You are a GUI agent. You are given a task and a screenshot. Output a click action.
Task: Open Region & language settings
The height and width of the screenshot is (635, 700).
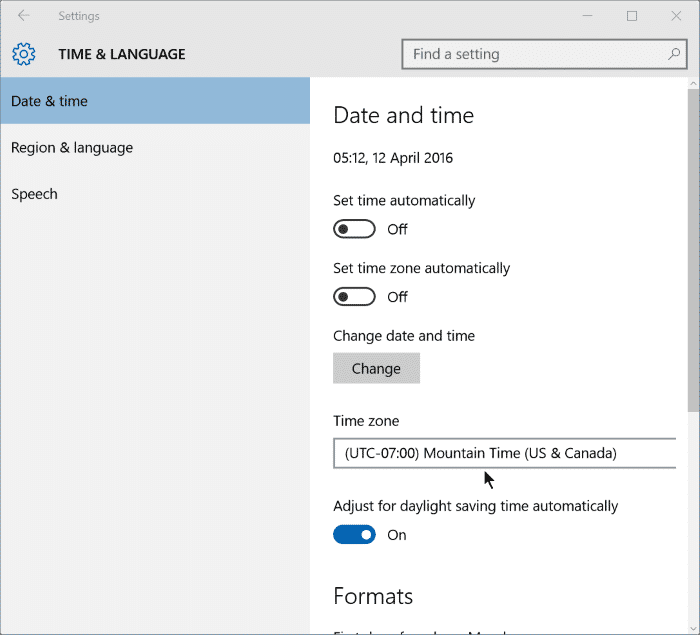pos(155,147)
